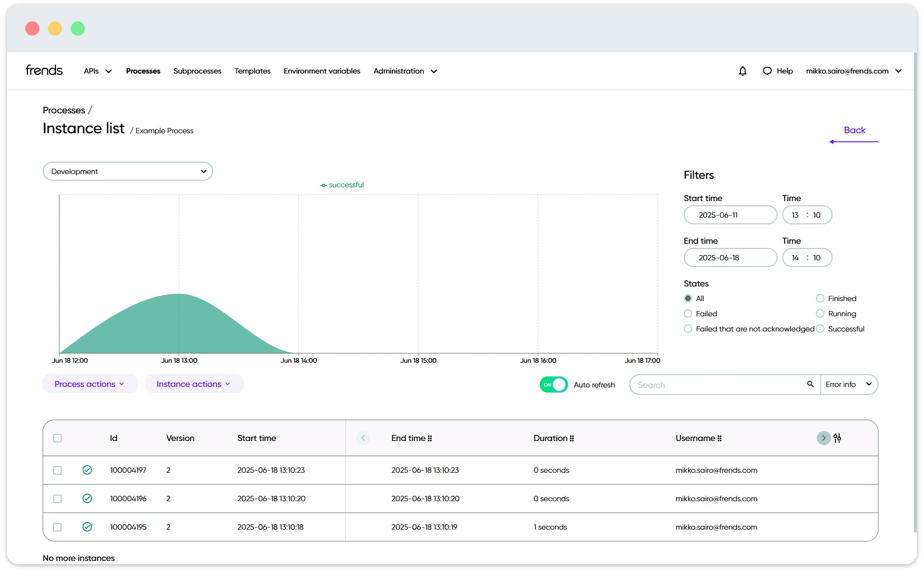
Task: Open the Process actions menu
Action: (x=90, y=384)
